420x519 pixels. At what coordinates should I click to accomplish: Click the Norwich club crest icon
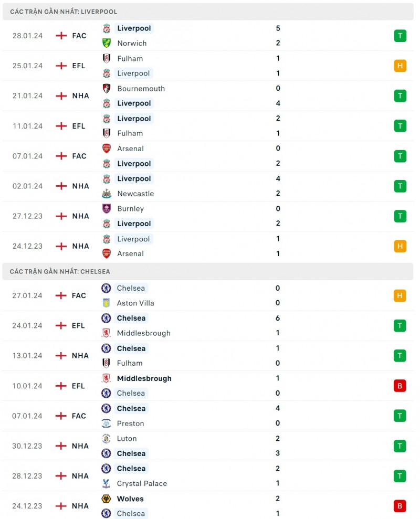point(107,43)
